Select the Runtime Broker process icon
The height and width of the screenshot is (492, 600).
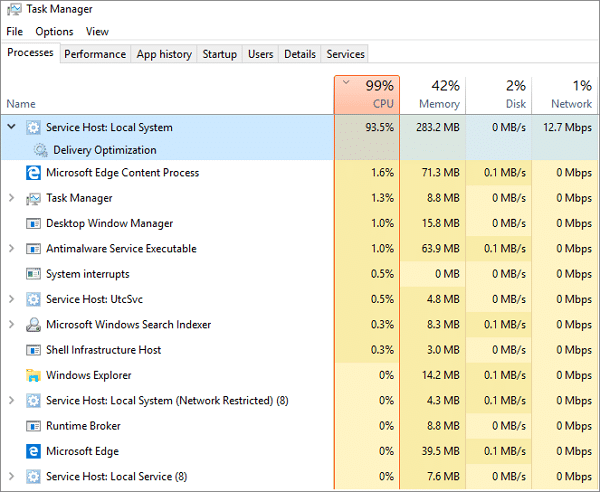pos(33,426)
